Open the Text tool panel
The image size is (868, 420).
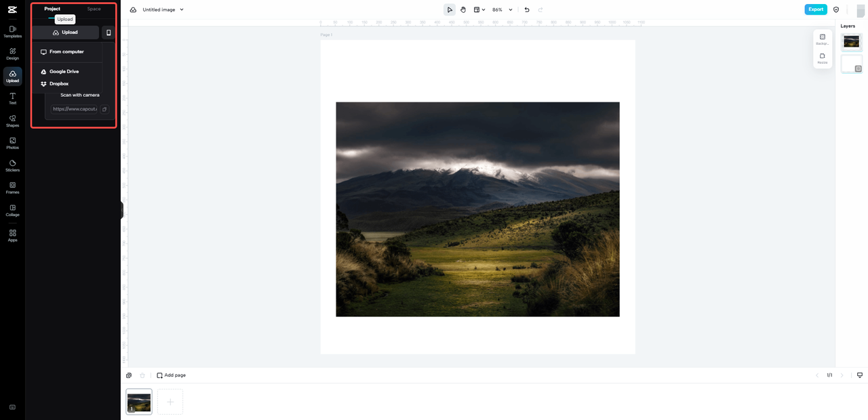12,99
